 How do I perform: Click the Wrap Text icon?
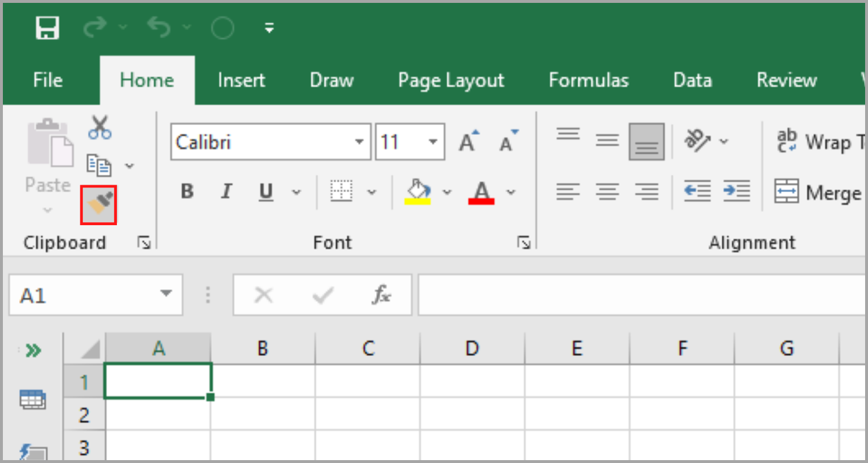(x=787, y=140)
